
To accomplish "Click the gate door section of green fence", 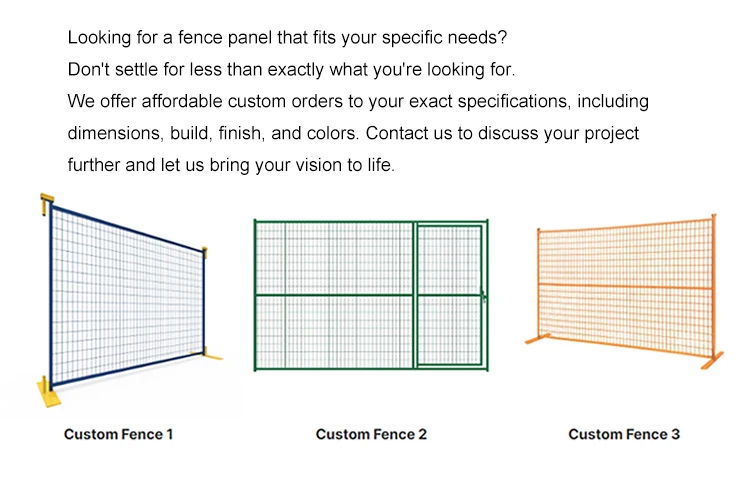I will pyautogui.click(x=449, y=295).
